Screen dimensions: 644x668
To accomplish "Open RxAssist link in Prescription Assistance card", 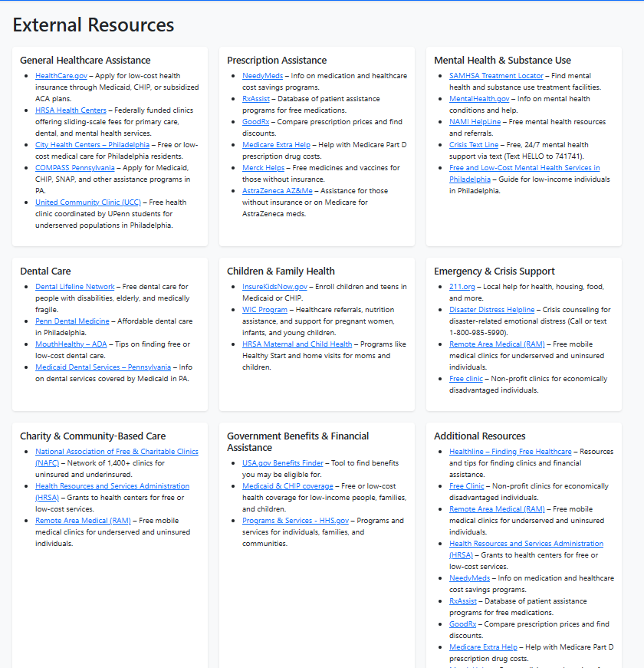I will point(256,99).
